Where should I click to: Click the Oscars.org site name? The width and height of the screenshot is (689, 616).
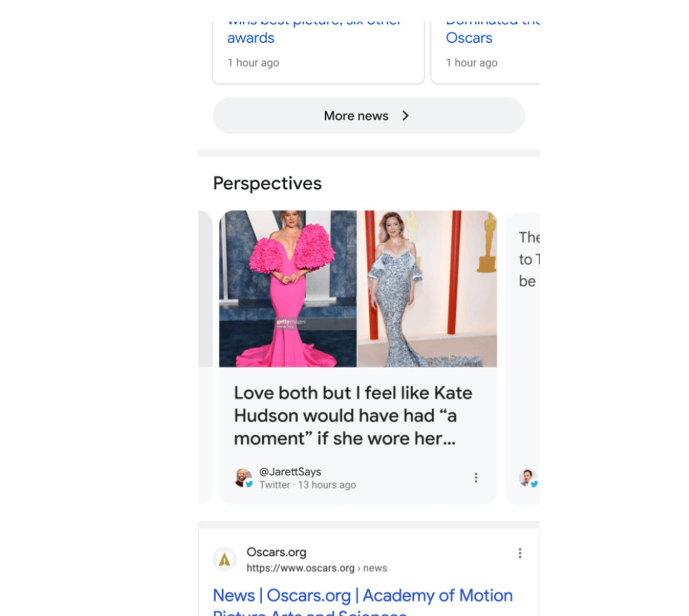click(276, 552)
